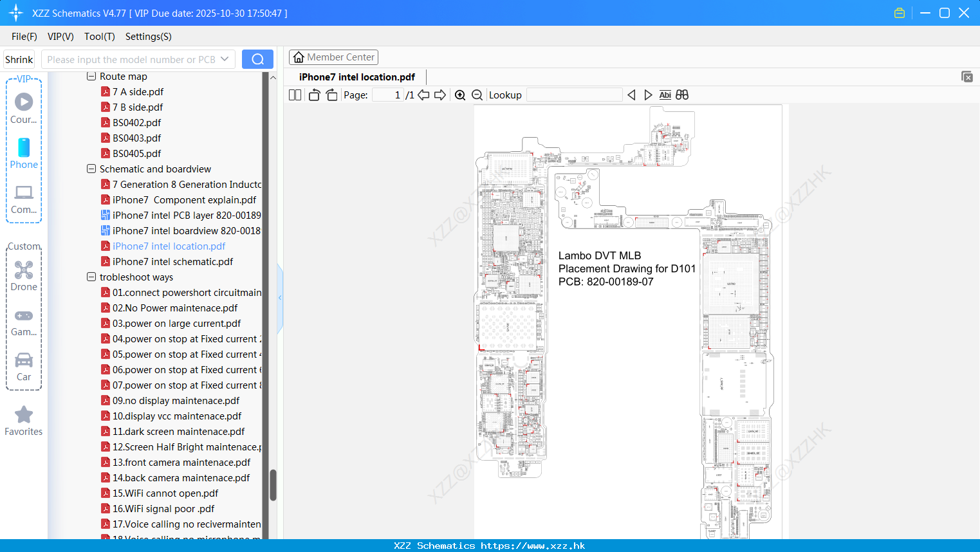Open BS0403.pdf
The image size is (980, 552).
click(131, 138)
